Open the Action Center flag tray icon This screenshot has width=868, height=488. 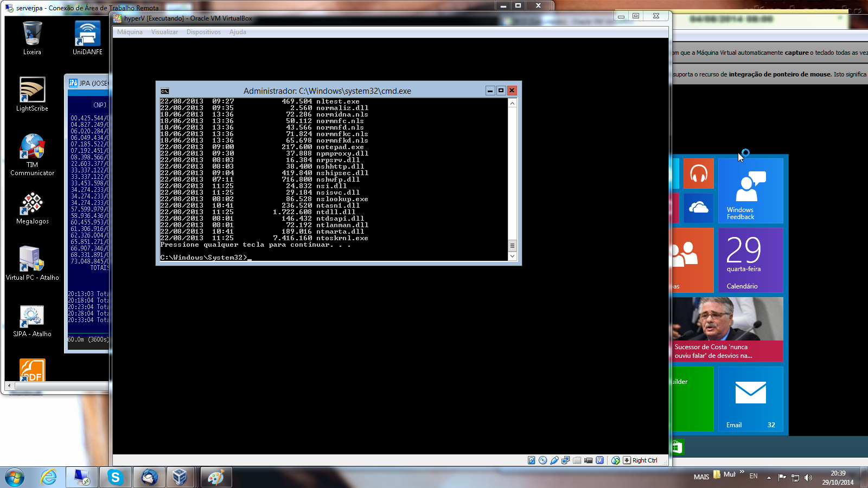point(782,478)
